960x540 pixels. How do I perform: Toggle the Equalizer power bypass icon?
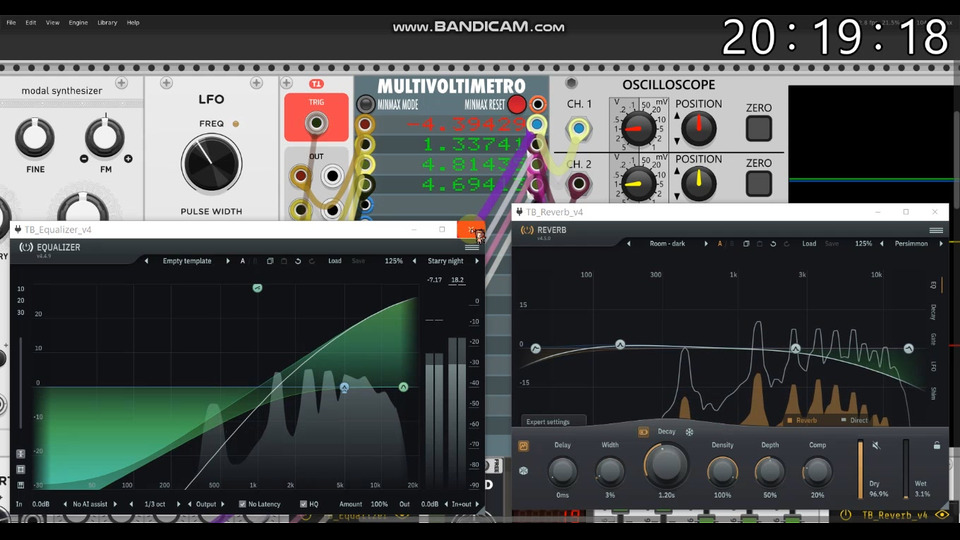tap(26, 247)
